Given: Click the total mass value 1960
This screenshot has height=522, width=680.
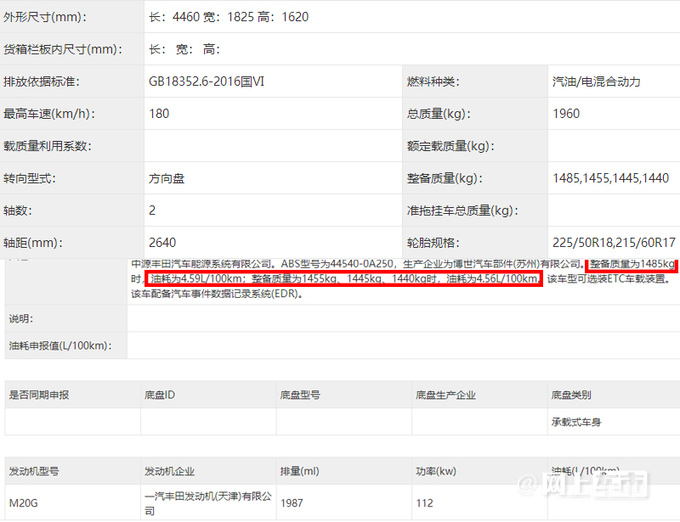Looking at the screenshot, I should 566,114.
